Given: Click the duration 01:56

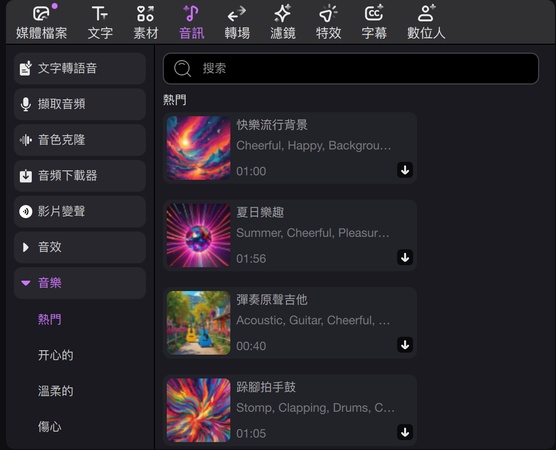Looking at the screenshot, I should 251,259.
